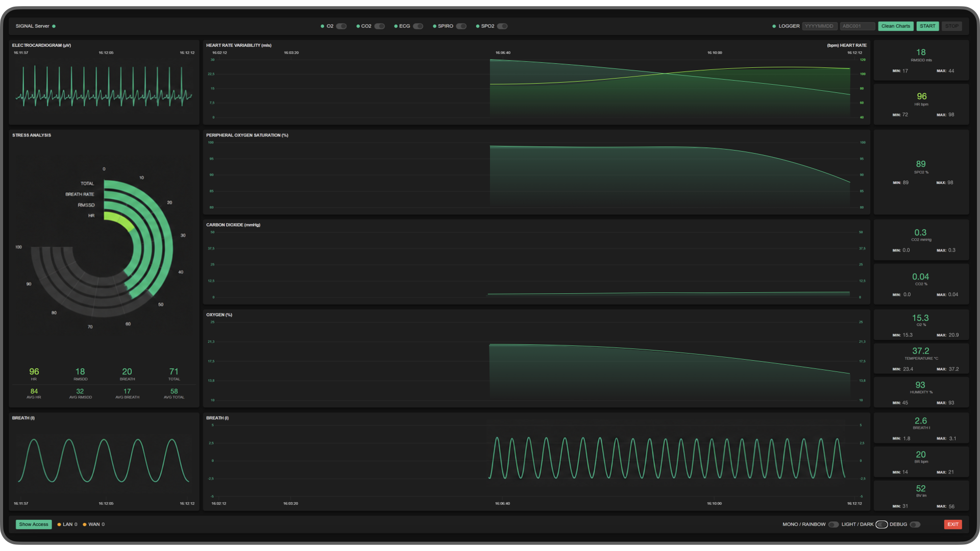
Task: Click the Show Access button
Action: (34, 524)
